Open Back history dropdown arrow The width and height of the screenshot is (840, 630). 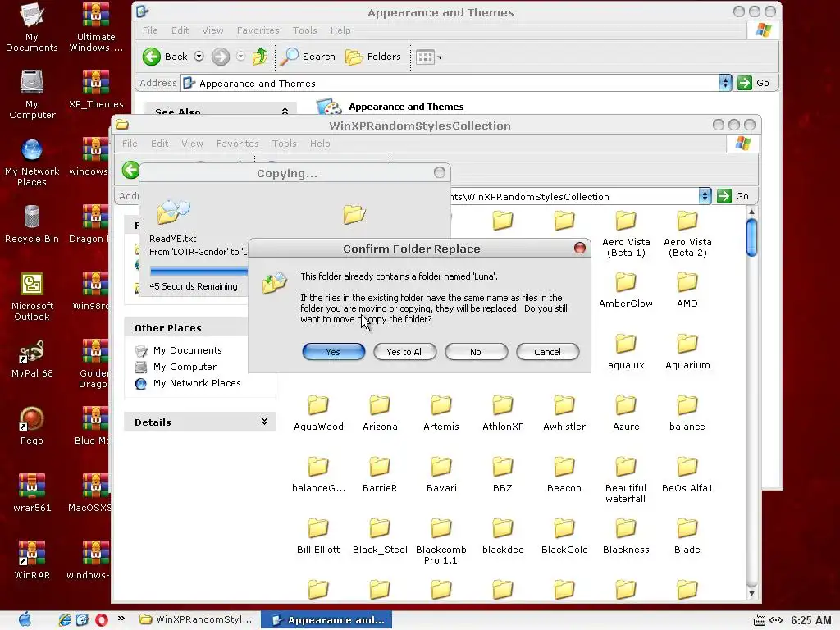click(x=199, y=57)
